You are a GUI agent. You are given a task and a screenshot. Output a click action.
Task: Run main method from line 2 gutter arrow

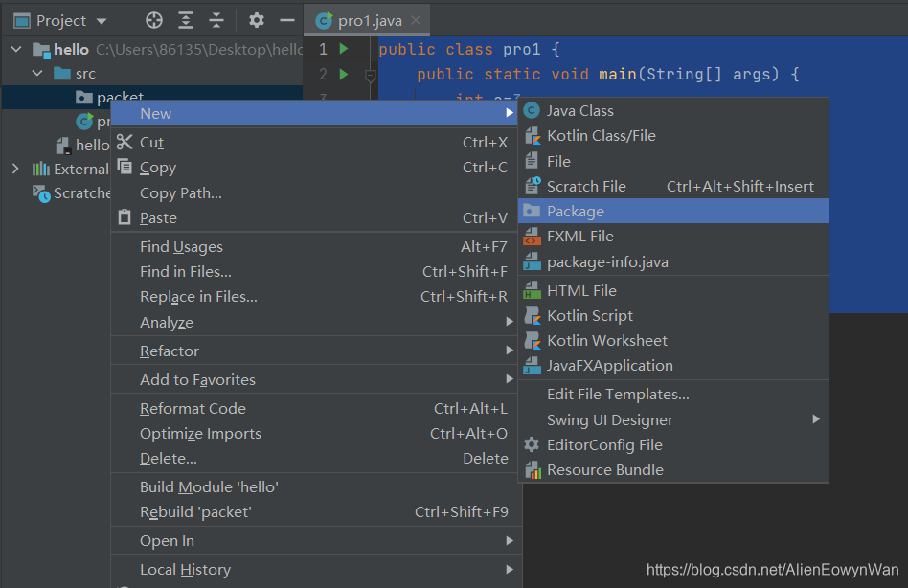[x=344, y=74]
